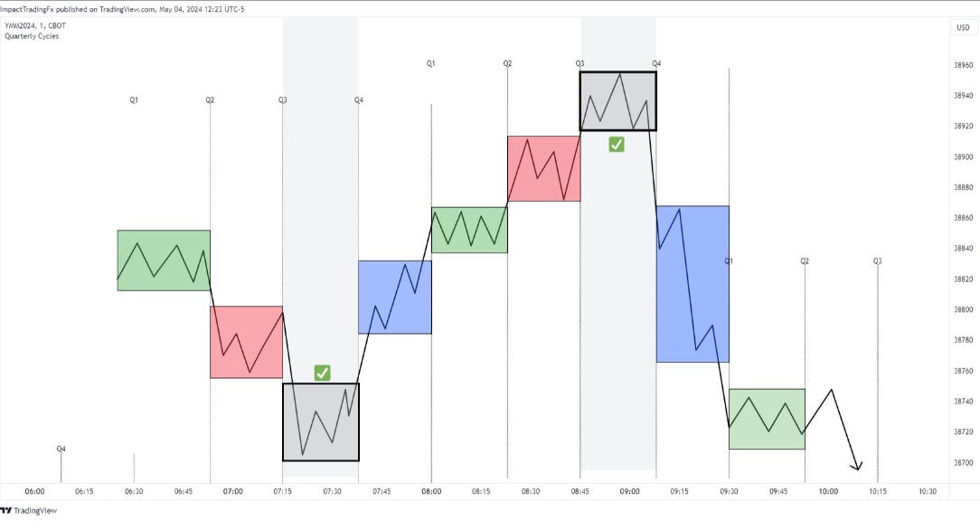Toggle the checkmark marker under the top gray box
The image size is (980, 521).
click(617, 144)
